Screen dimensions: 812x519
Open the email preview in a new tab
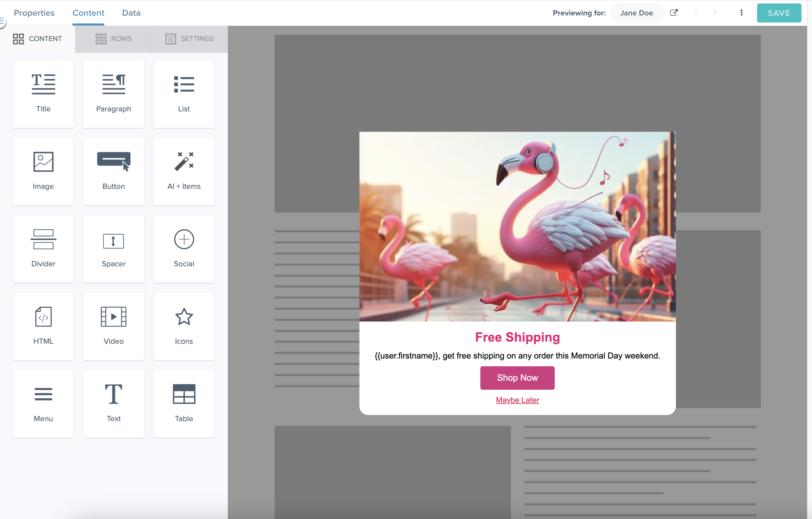[674, 12]
